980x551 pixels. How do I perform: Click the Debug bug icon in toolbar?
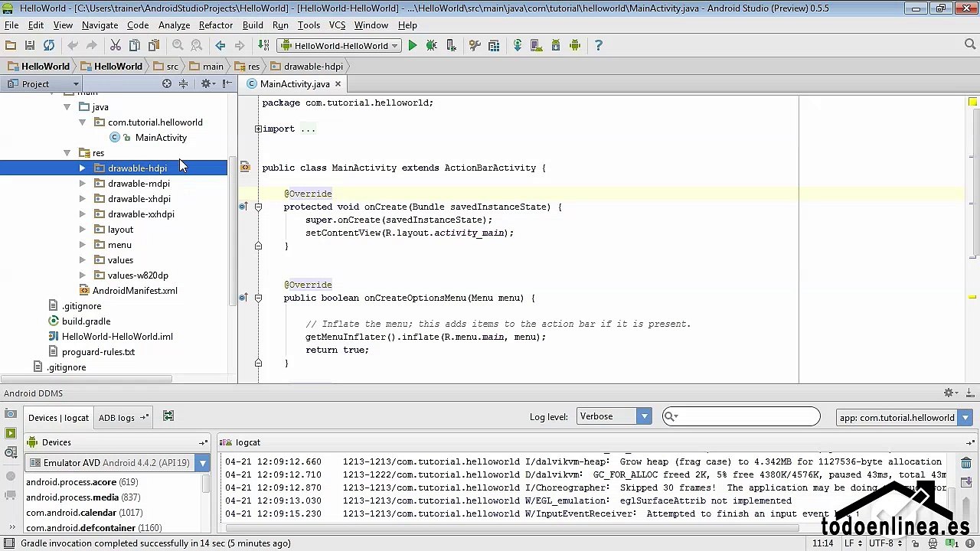pos(432,46)
